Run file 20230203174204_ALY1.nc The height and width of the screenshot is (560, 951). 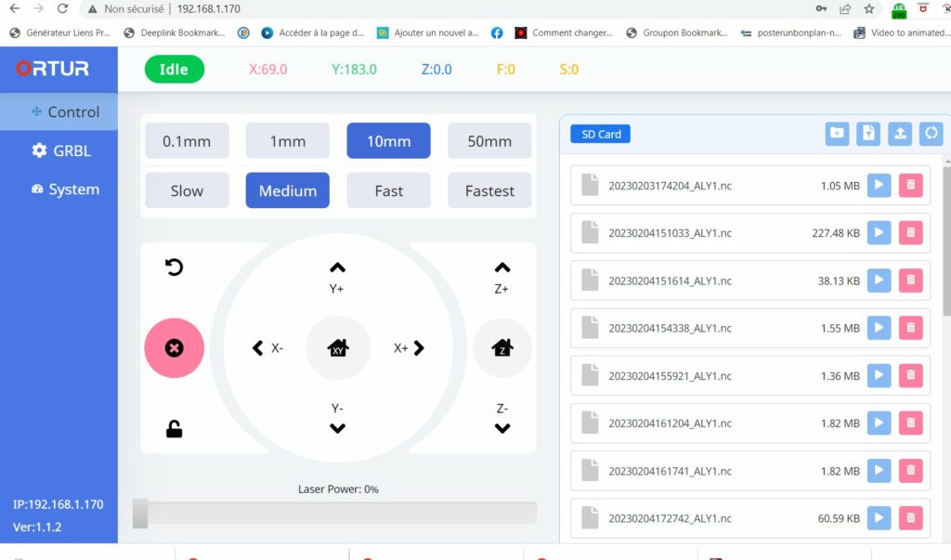click(879, 186)
